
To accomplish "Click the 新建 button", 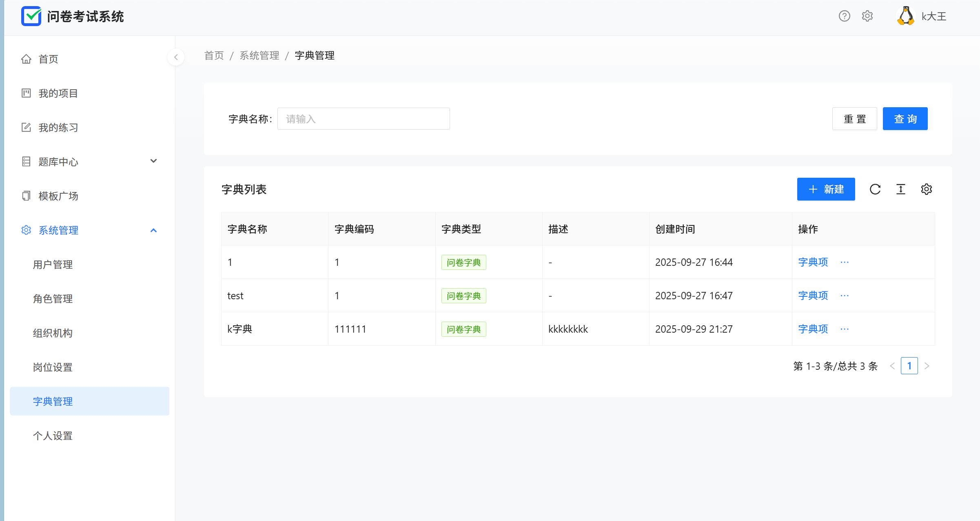I will point(826,189).
